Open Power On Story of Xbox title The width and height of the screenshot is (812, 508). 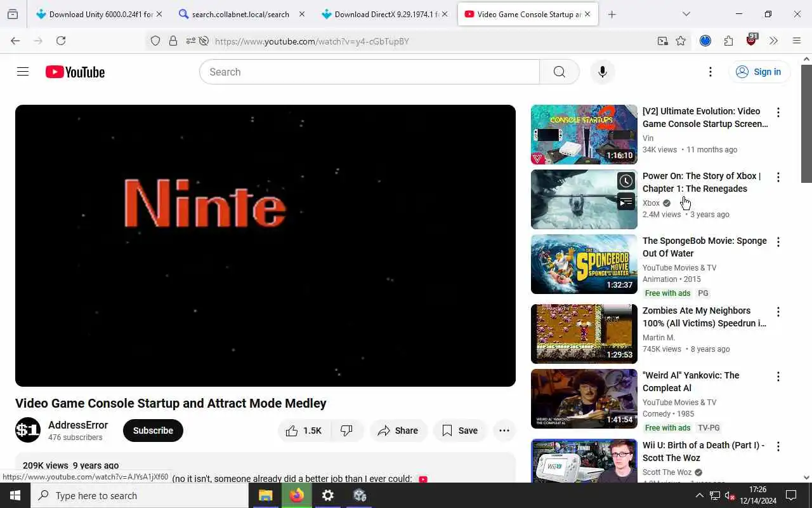702,182
